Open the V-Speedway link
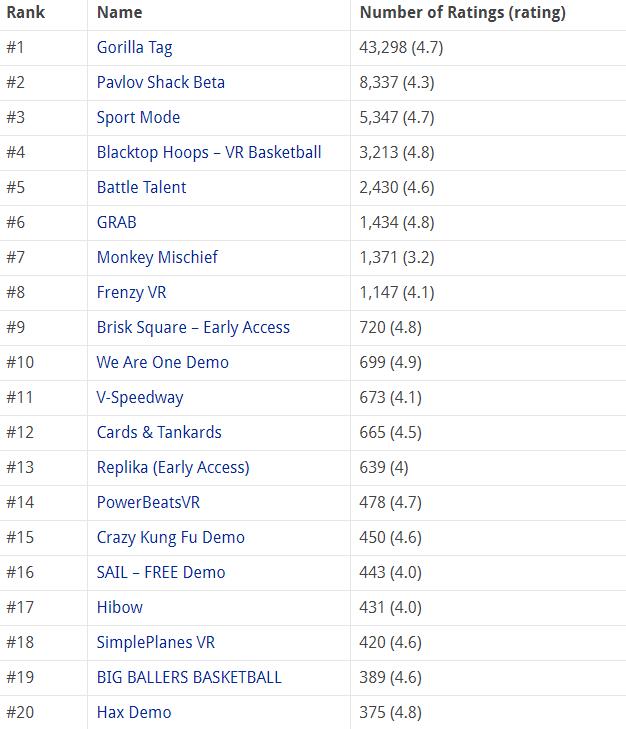626x729 pixels. [140, 397]
